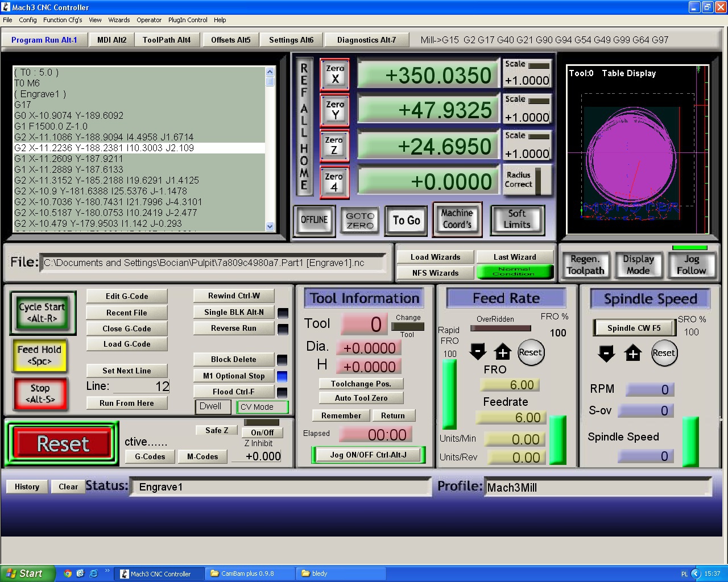Click the large red Reset button

[x=63, y=443]
